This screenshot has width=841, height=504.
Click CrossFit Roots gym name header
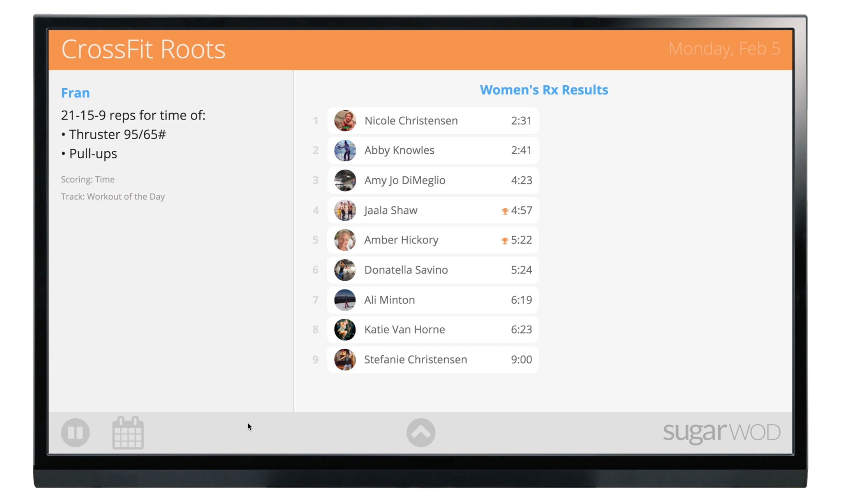coord(142,49)
